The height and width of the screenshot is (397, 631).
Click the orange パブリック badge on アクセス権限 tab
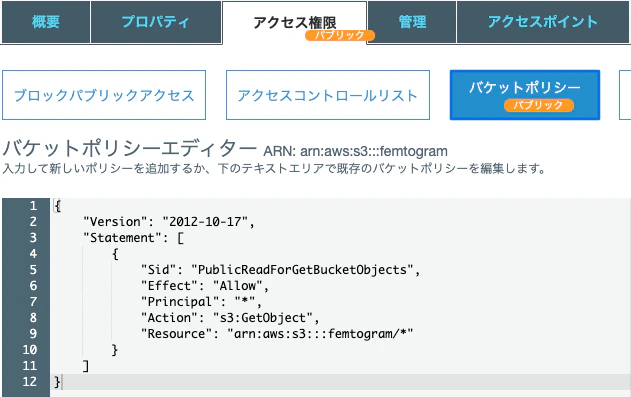[340, 35]
